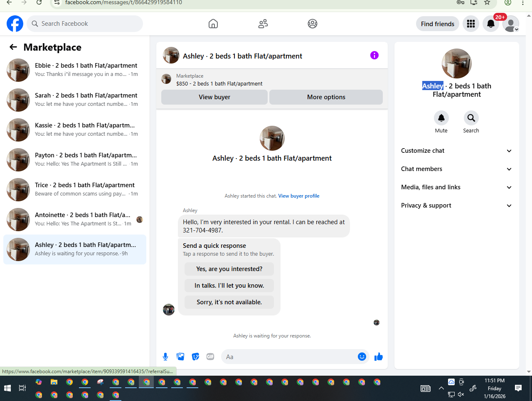Open the View buyer profile link

[299, 196]
